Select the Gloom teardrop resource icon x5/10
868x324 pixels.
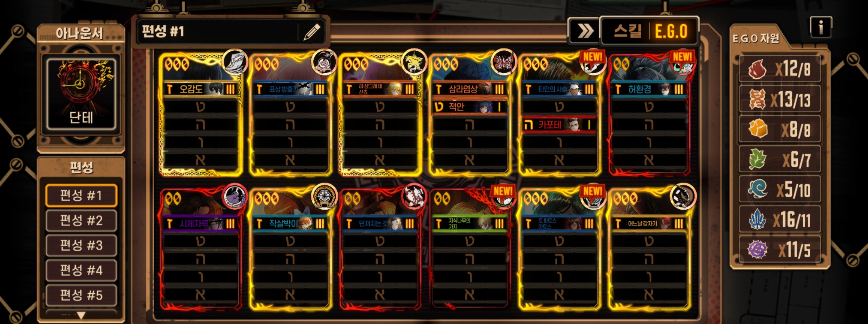click(757, 189)
